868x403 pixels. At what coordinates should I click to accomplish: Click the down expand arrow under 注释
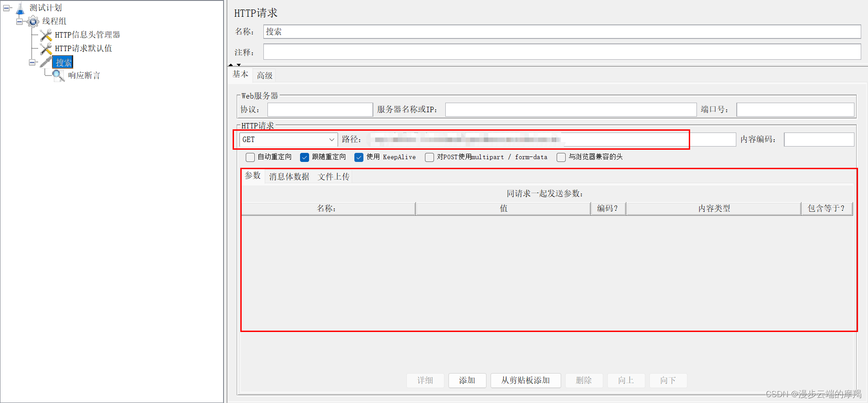[238, 65]
